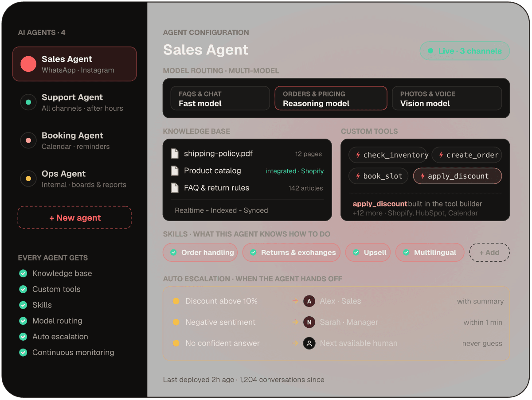Click the integrated · Shopify label
The image size is (532, 400).
coord(294,171)
